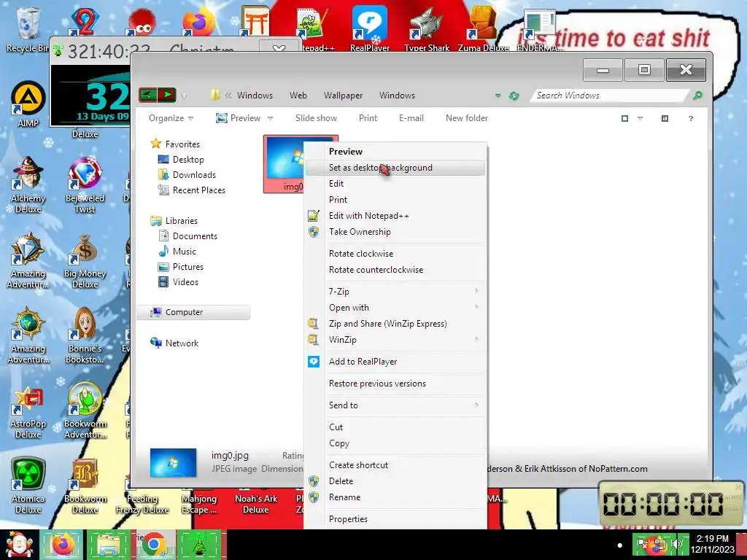Open Mahjong Escape desktop shortcut
Viewport: 747px width, 560px height.
198,504
